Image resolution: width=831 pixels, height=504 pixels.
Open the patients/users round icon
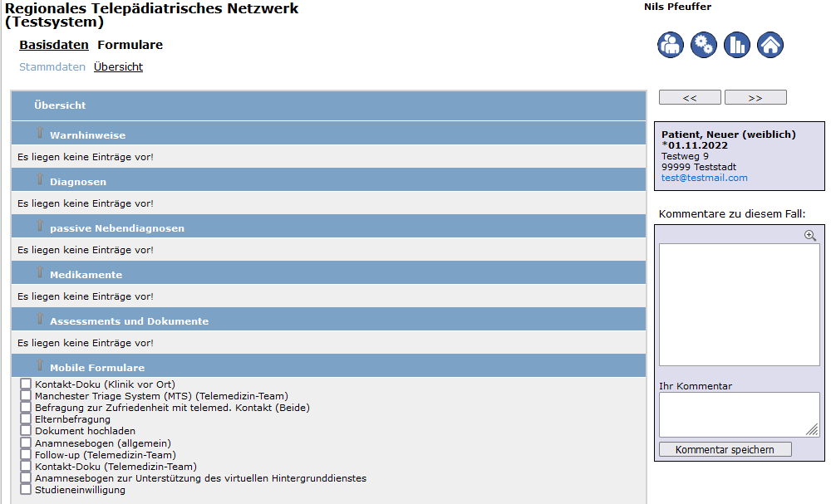pos(671,45)
